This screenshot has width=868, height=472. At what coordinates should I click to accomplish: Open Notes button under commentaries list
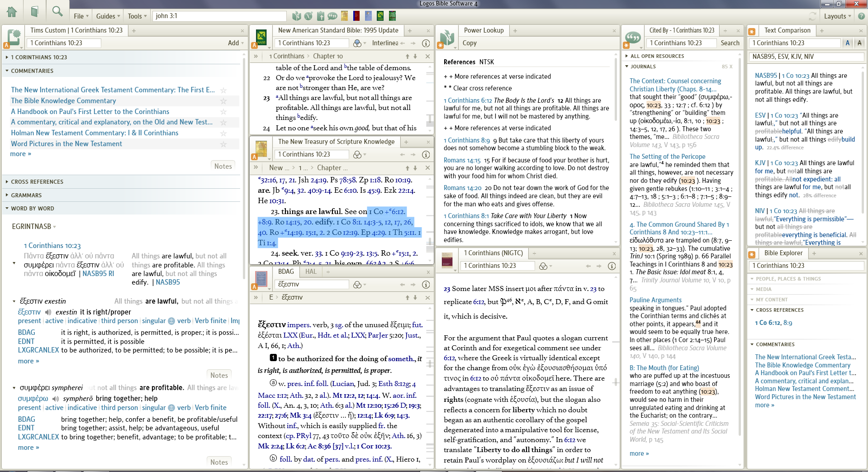pyautogui.click(x=223, y=167)
